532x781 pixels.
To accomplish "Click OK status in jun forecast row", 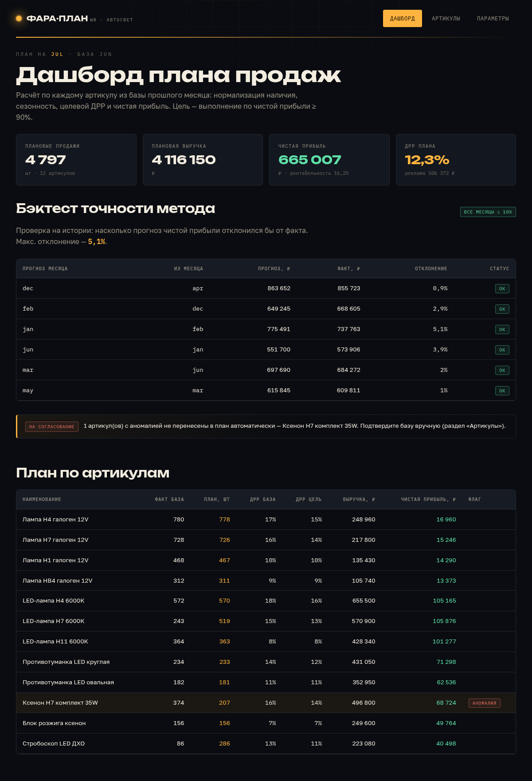I will [x=502, y=350].
